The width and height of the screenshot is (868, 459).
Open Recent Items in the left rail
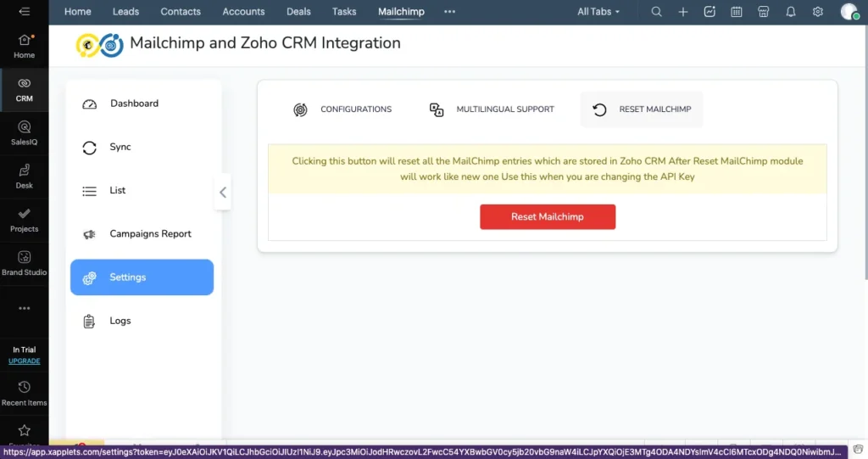(x=25, y=394)
